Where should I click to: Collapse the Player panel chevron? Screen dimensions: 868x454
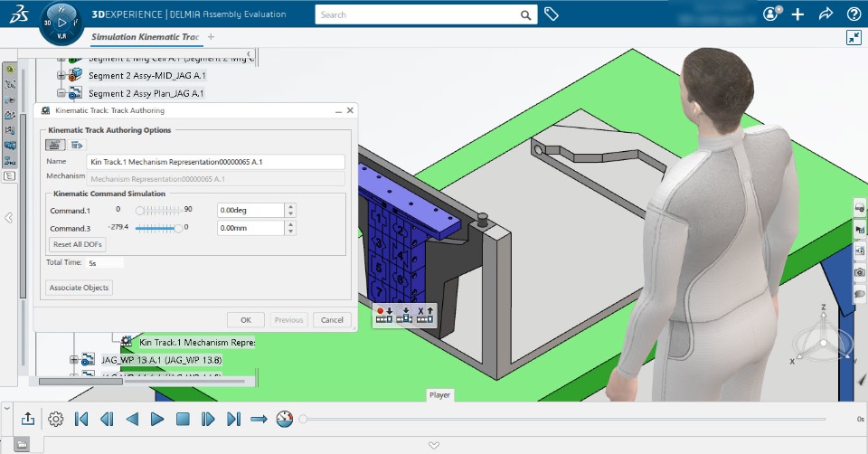6,409
